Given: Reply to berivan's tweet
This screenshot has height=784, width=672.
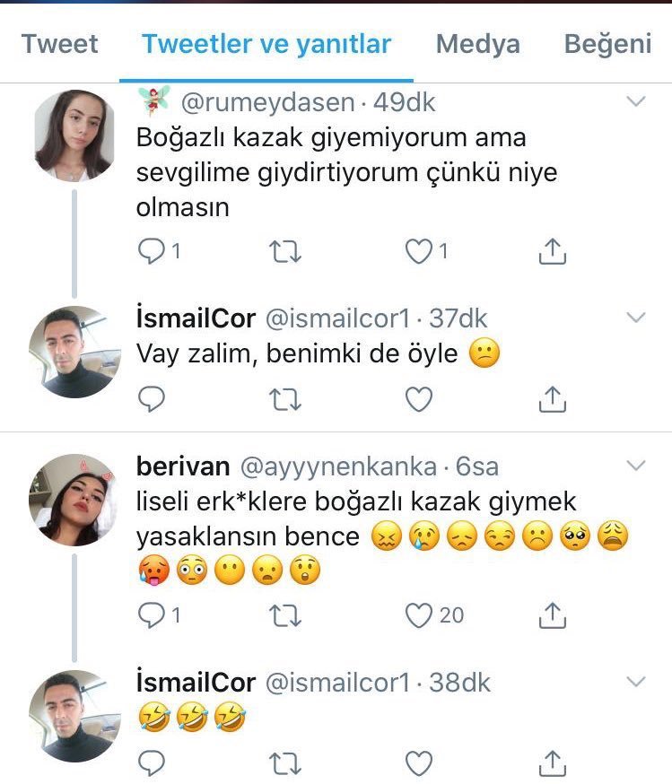Looking at the screenshot, I should point(151,615).
